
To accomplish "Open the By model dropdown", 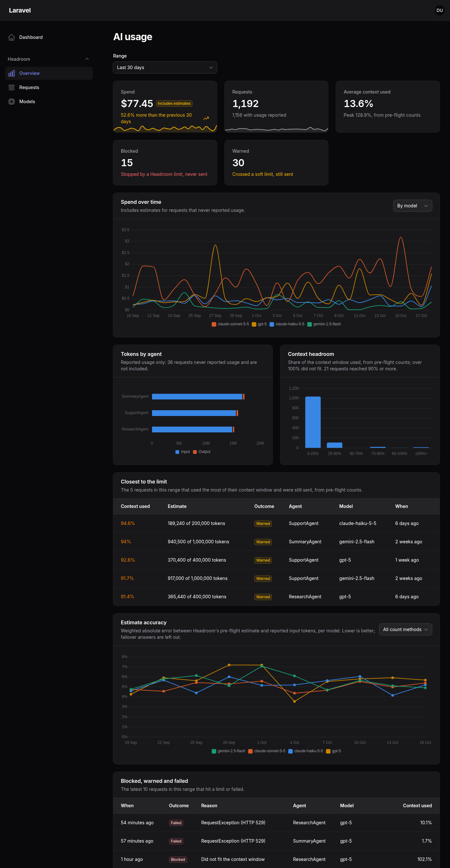I will 412,206.
